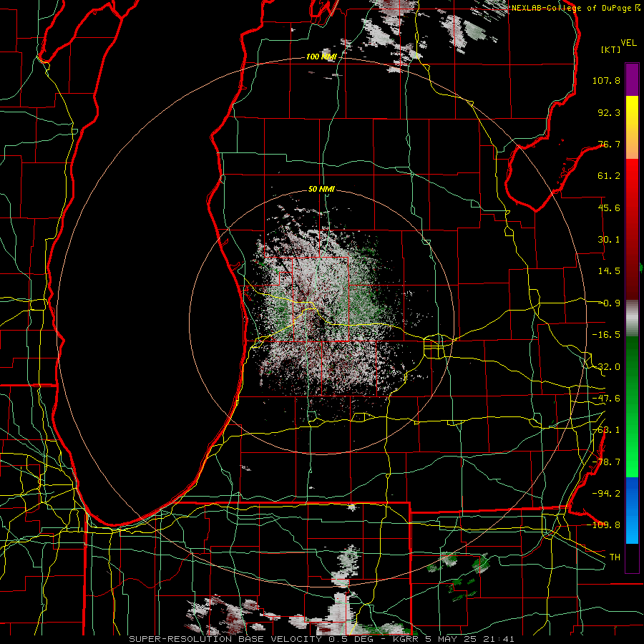Click the Super-Resolution Base Velocity caption
The image size is (644, 644).
(321, 639)
